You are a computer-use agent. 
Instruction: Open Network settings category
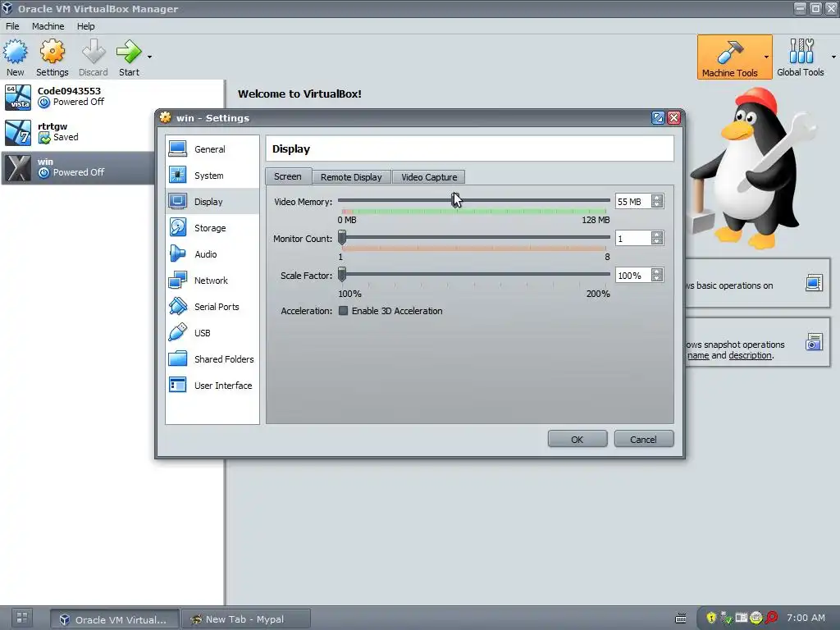212,281
